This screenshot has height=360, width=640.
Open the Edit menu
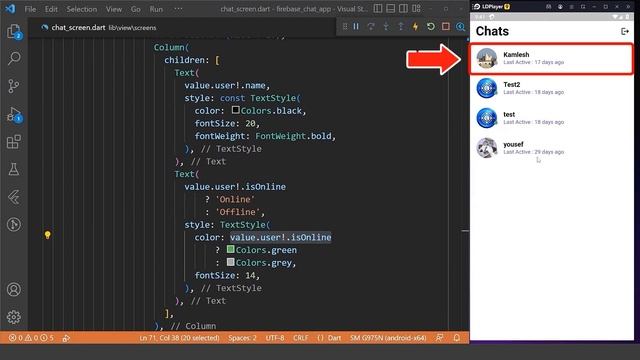click(x=51, y=9)
